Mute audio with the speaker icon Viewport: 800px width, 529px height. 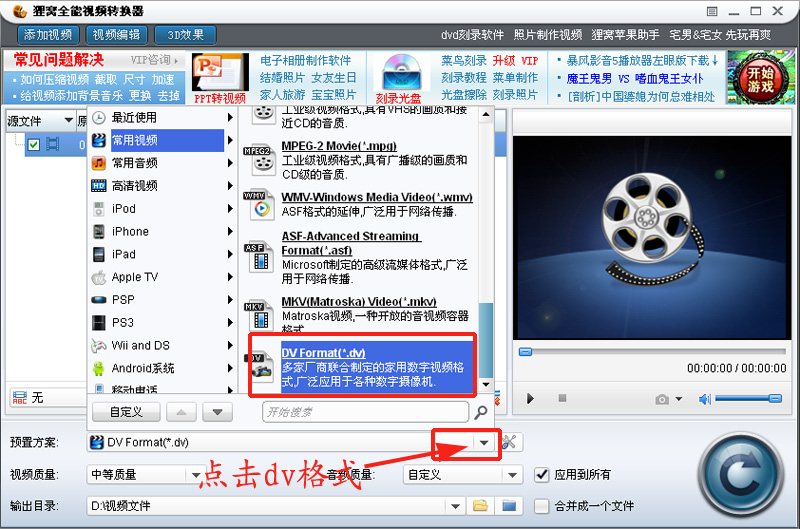click(x=705, y=399)
